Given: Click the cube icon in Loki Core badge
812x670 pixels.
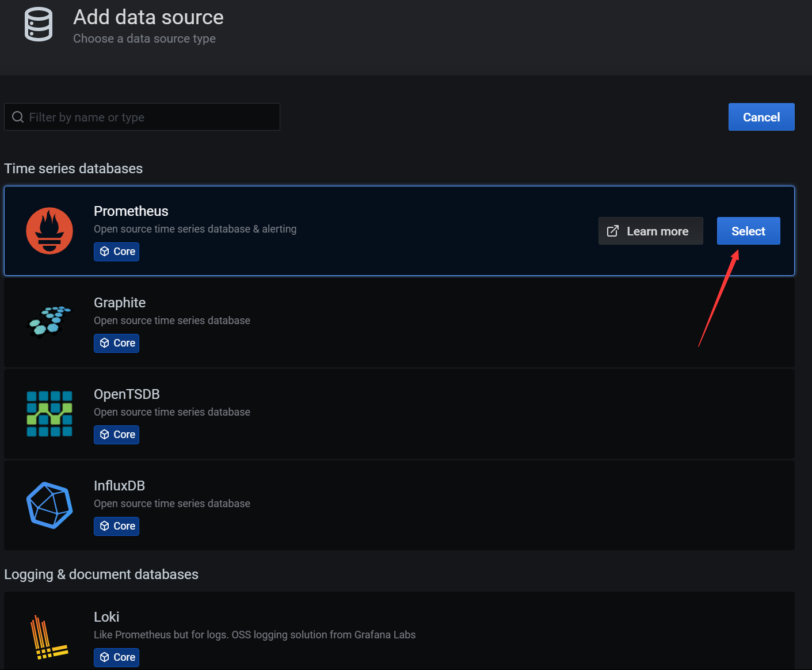Looking at the screenshot, I should click(x=105, y=657).
